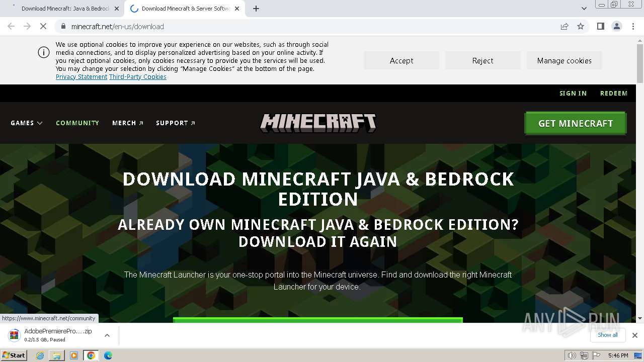Open the Chrome three-dot menu
Screen dimensions: 644x362
click(633, 26)
